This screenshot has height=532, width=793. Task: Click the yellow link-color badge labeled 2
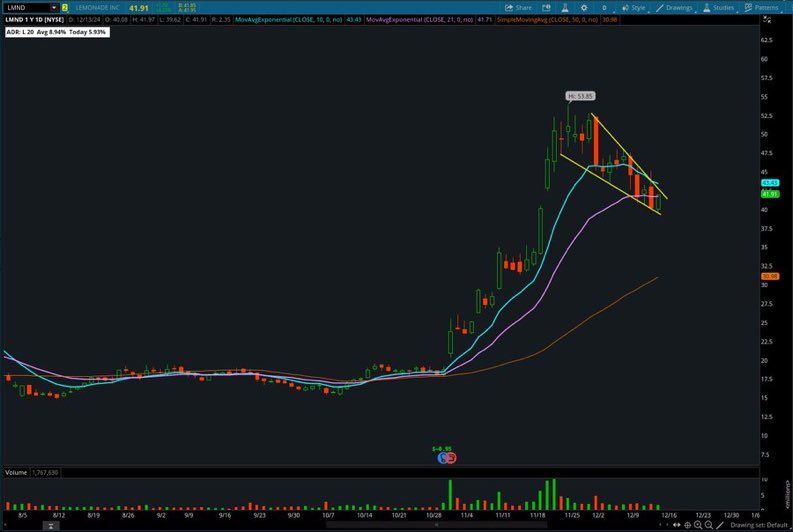click(65, 8)
